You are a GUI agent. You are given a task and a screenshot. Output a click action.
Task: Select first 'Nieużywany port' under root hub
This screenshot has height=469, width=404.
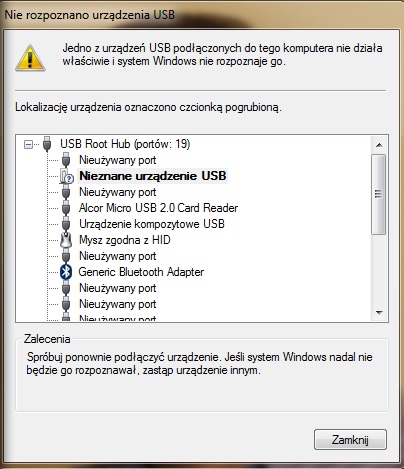(x=118, y=160)
